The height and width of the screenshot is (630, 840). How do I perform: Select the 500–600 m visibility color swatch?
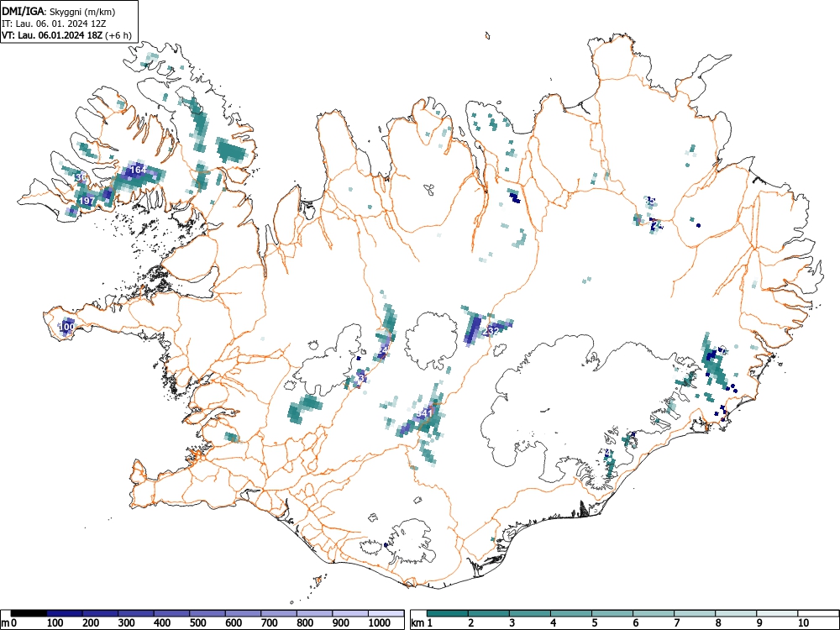207,613
